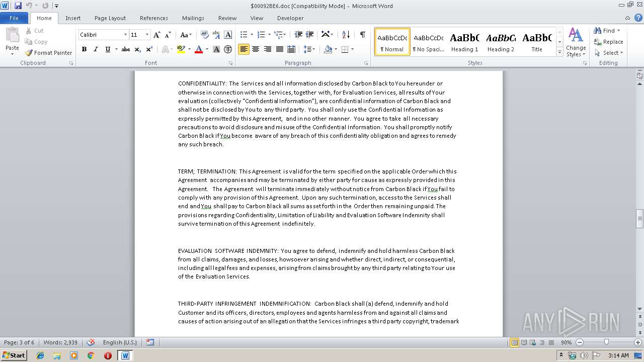Increase paragraph indent
The width and height of the screenshot is (644, 362).
tap(309, 35)
